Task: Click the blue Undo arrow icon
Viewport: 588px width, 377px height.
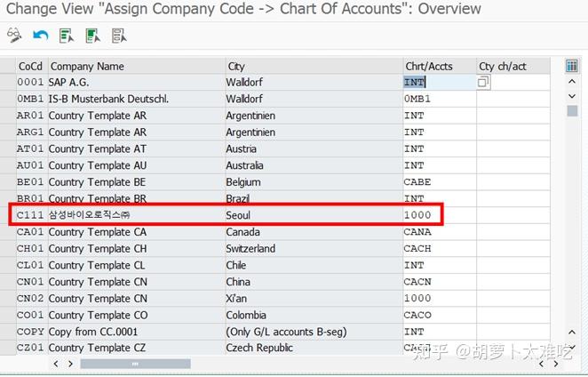Action: [40, 36]
